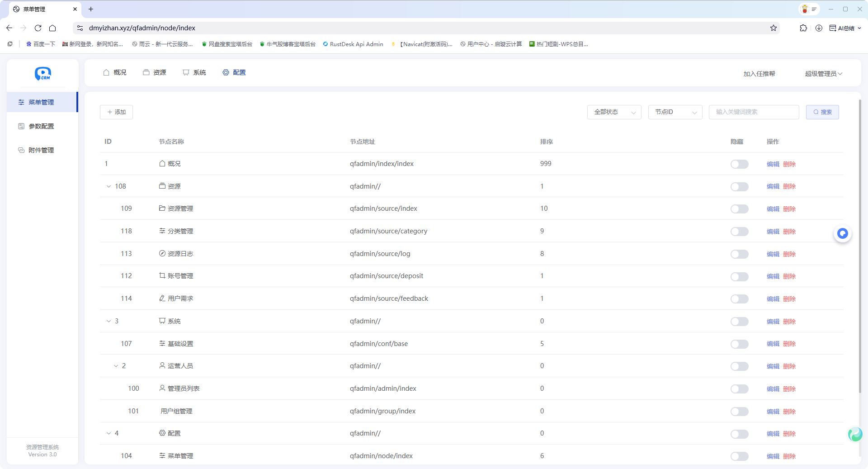
Task: Click the 加入任推帮 link
Action: coord(759,74)
